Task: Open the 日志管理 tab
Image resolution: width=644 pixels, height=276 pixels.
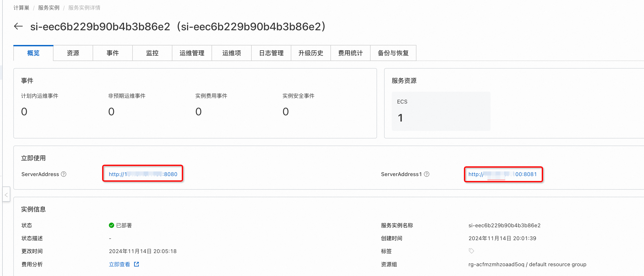Action: coord(271,53)
